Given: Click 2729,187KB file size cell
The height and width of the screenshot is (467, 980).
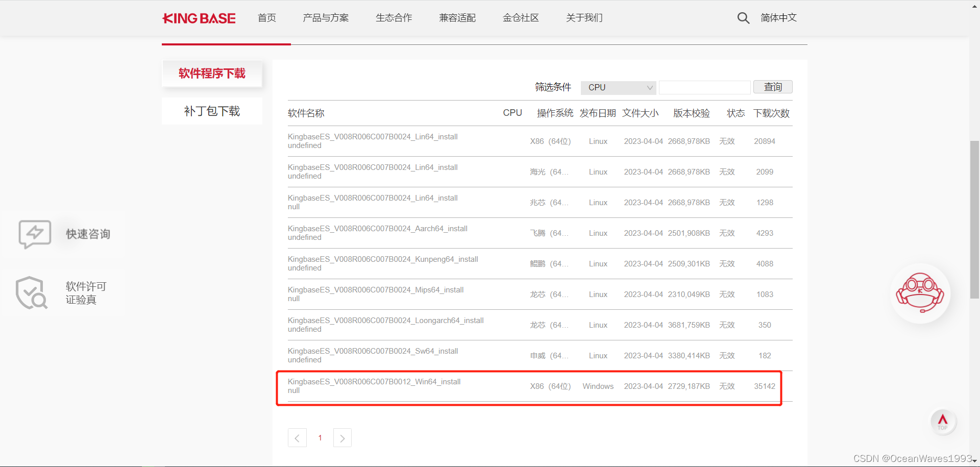Looking at the screenshot, I should [x=689, y=386].
